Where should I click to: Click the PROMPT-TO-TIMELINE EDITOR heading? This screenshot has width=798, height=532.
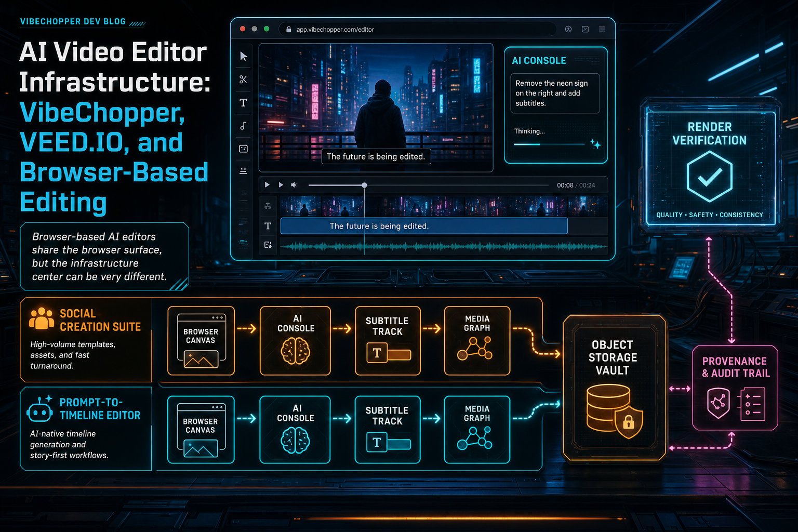[100, 409]
